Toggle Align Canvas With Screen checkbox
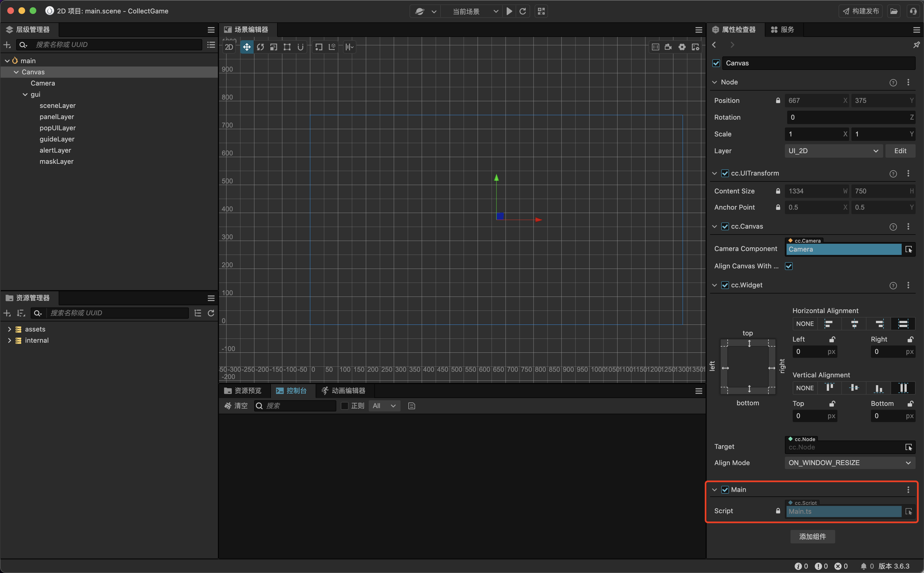This screenshot has width=924, height=573. 789,266
